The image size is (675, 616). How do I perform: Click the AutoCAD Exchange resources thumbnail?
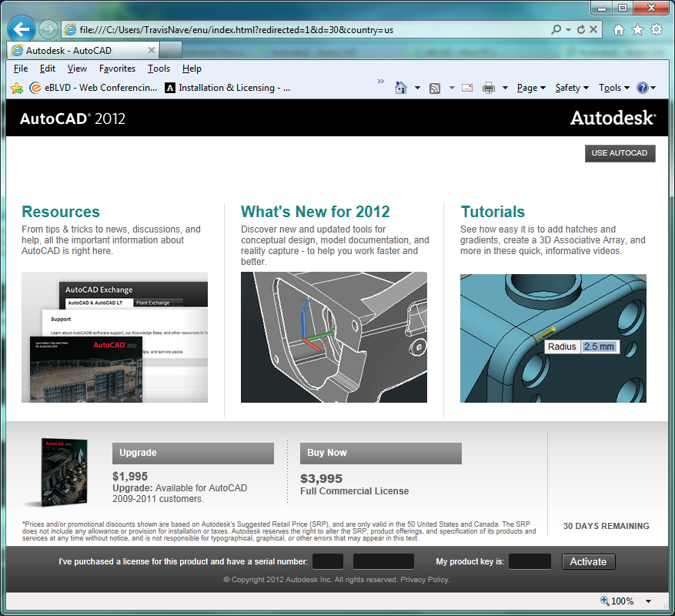point(115,337)
